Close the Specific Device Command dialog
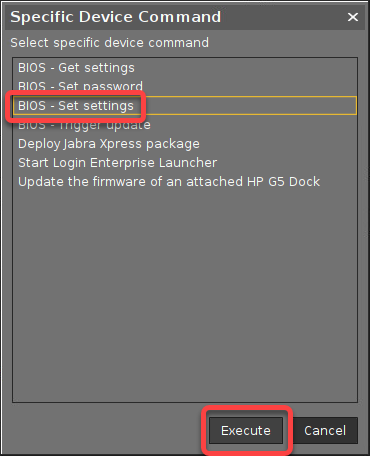This screenshot has height=456, width=370. 353,17
